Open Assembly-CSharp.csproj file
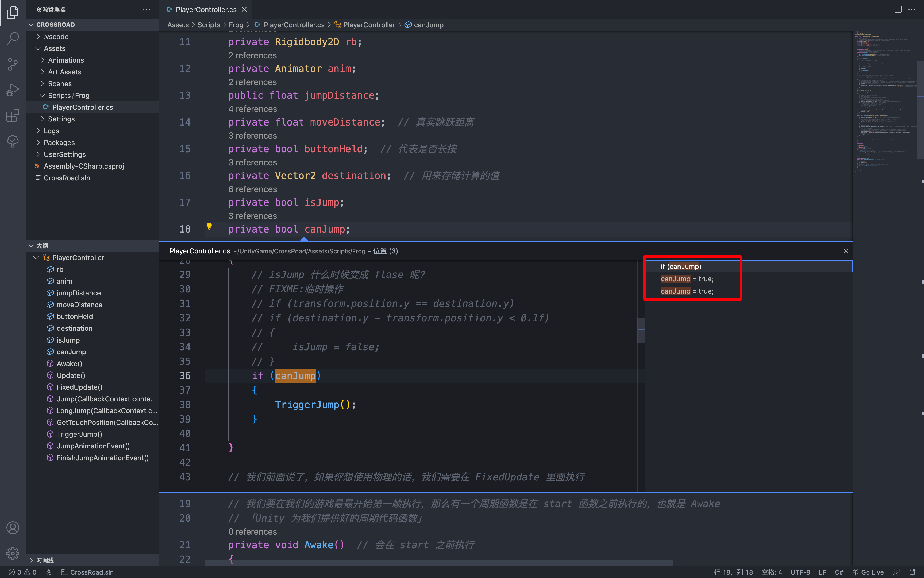This screenshot has width=924, height=578. 92,166
